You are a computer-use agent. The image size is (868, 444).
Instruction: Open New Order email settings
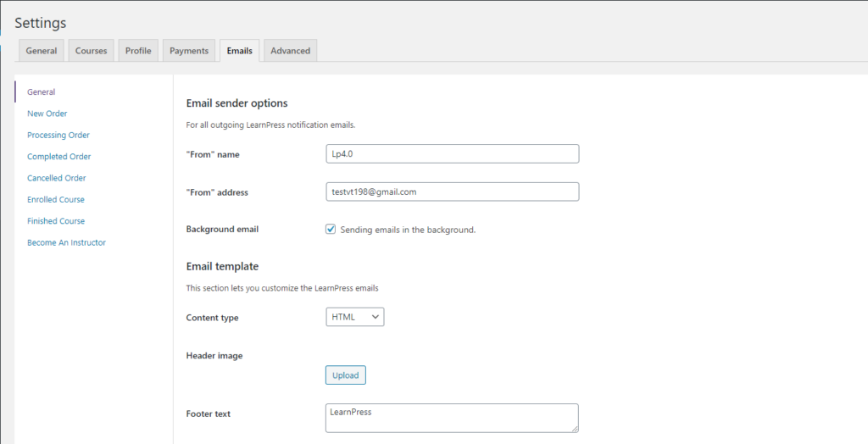click(47, 114)
